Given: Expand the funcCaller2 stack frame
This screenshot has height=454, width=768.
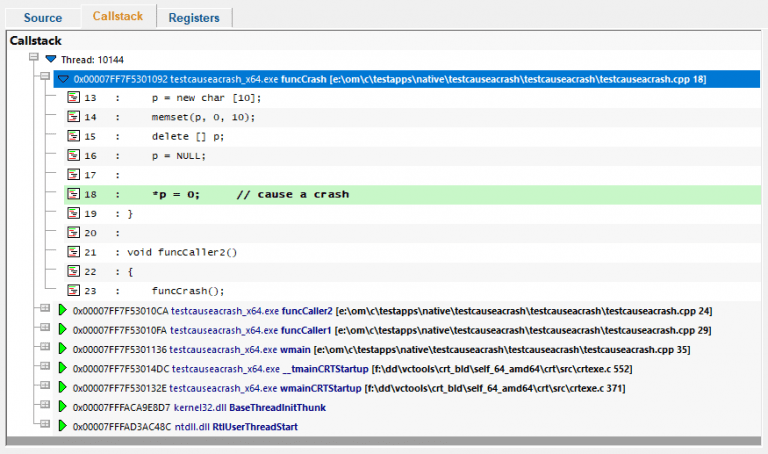Looking at the screenshot, I should [44, 310].
